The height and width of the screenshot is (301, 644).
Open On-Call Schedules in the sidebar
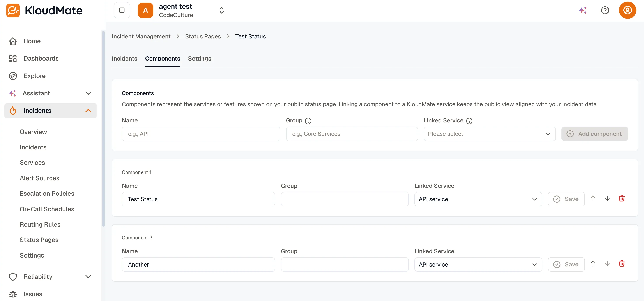click(47, 209)
